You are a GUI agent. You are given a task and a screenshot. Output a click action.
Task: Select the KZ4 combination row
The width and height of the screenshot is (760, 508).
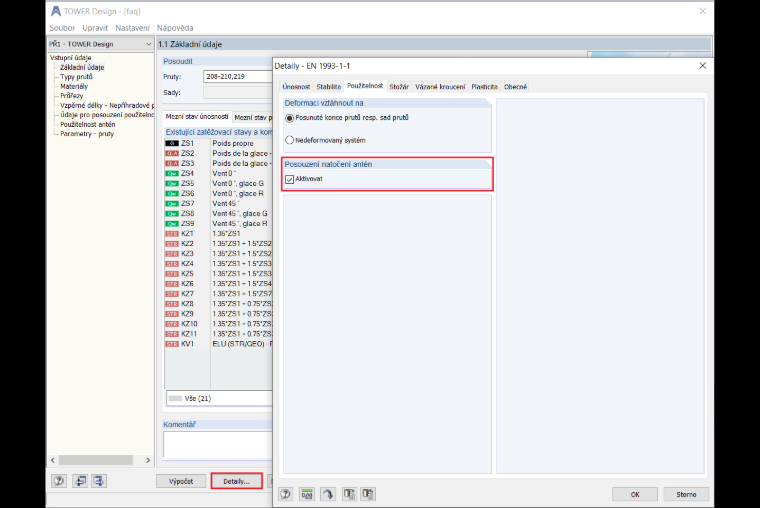click(219, 264)
